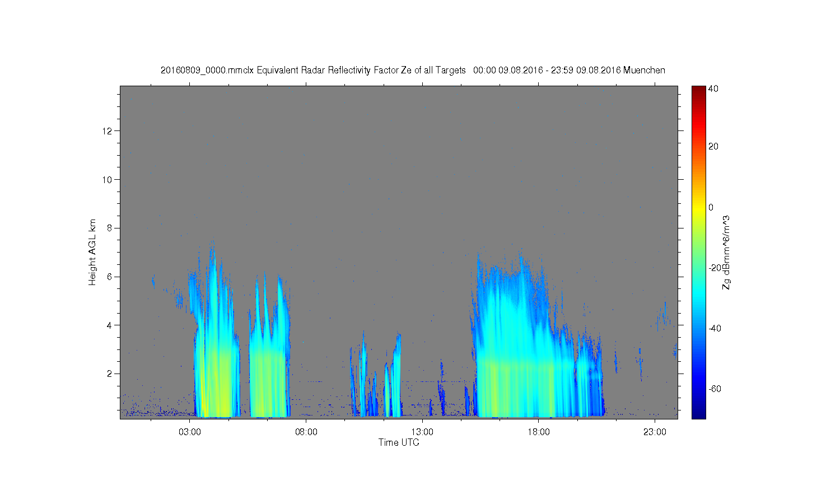Click the colorbar label '-40'
The height and width of the screenshot is (504, 840).
click(715, 328)
